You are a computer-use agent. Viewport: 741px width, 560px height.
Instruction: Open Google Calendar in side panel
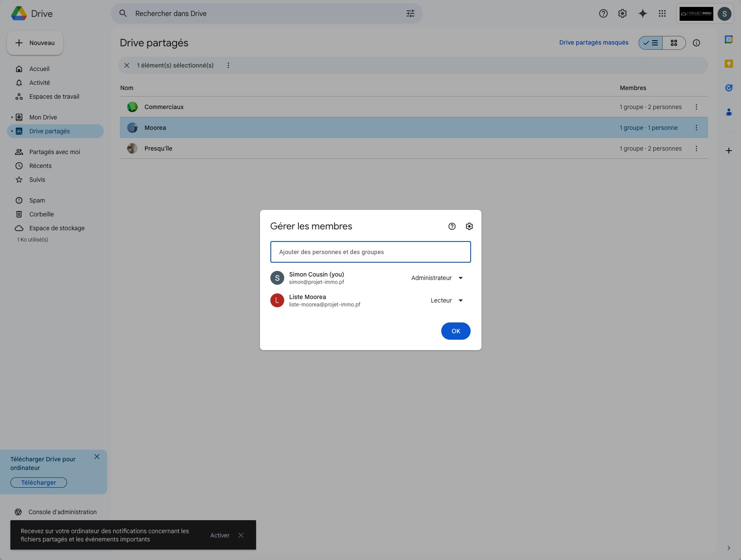(728, 39)
